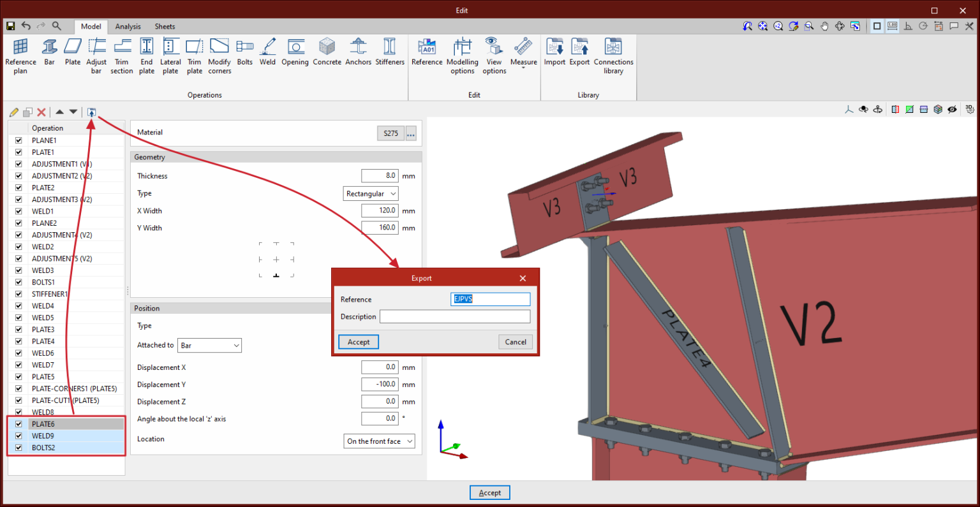Click the Reference field in Export dialog

[x=491, y=299]
